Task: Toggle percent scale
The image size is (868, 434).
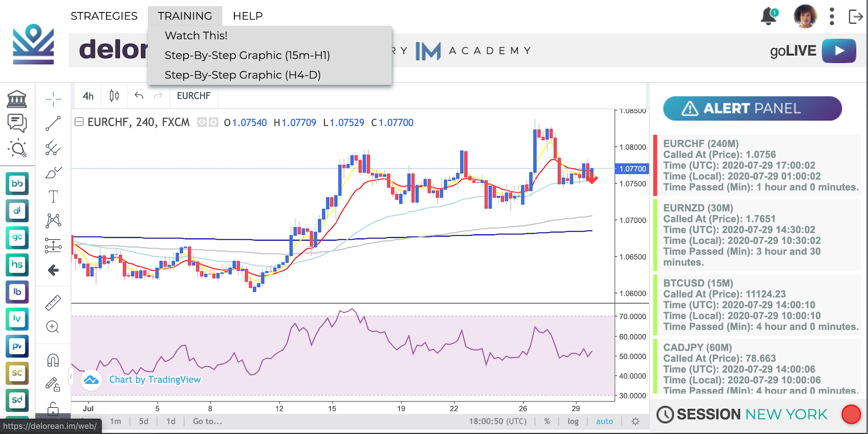Action: [547, 421]
